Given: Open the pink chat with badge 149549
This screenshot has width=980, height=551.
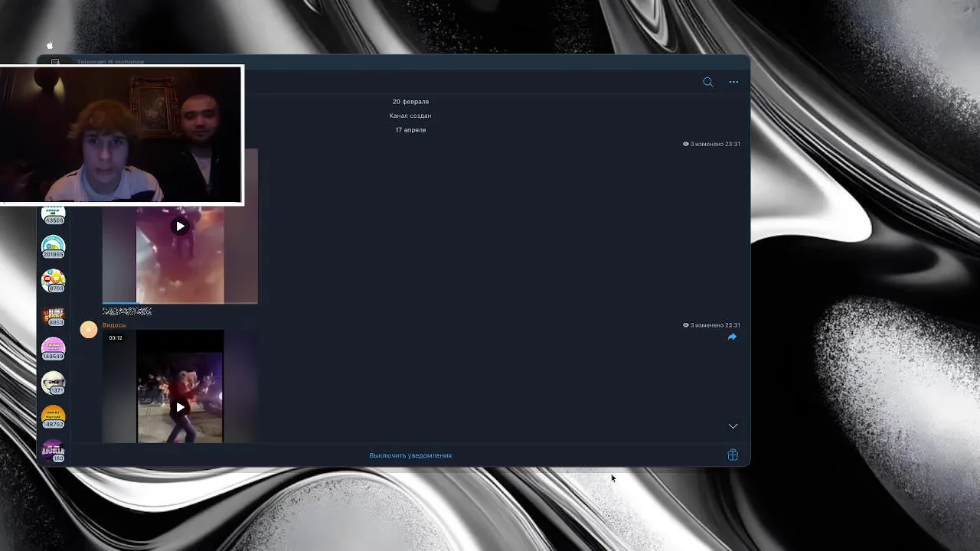Looking at the screenshot, I should click(x=54, y=348).
